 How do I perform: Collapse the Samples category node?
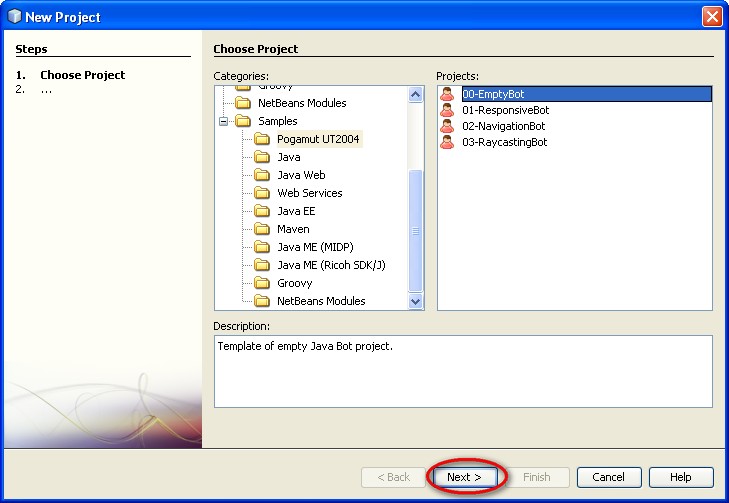coord(224,121)
